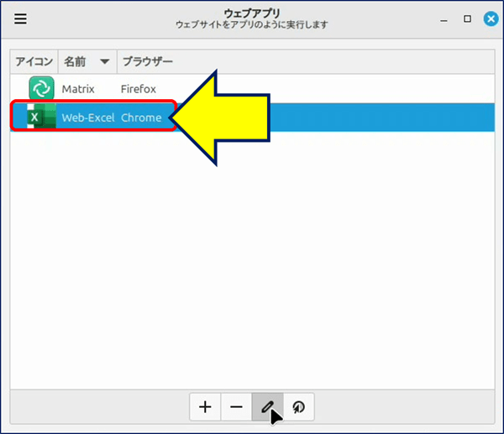The width and height of the screenshot is (504, 434).
Task: Select the Chrome browser cell
Action: [141, 118]
